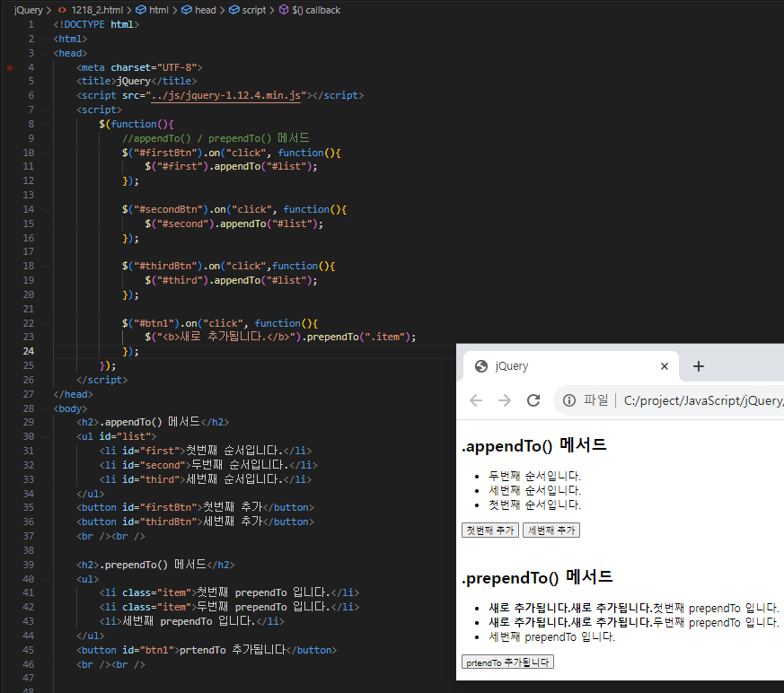Click the globe favicon on jQuery tab
784x693 pixels.
point(481,366)
